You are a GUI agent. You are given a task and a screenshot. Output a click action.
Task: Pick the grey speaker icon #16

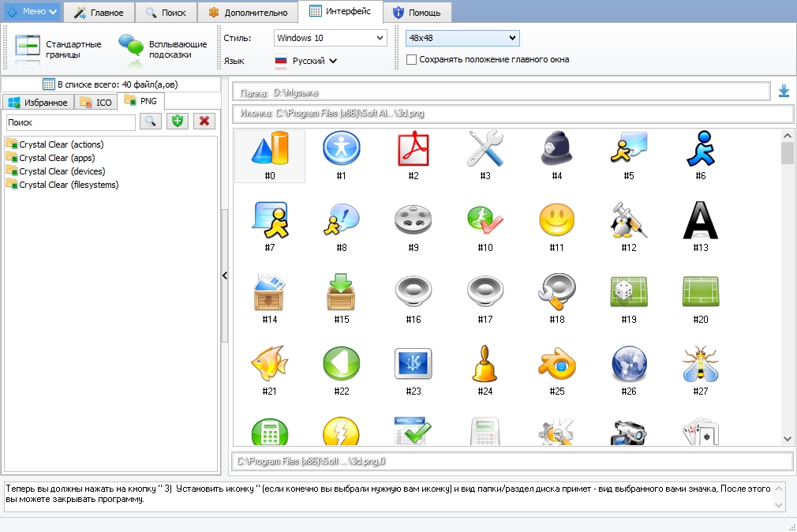[413, 292]
